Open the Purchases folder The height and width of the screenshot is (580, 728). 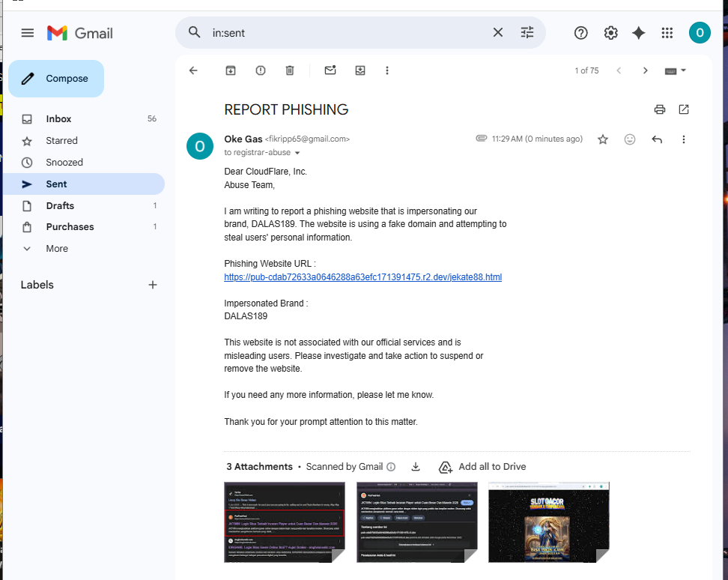point(84,227)
